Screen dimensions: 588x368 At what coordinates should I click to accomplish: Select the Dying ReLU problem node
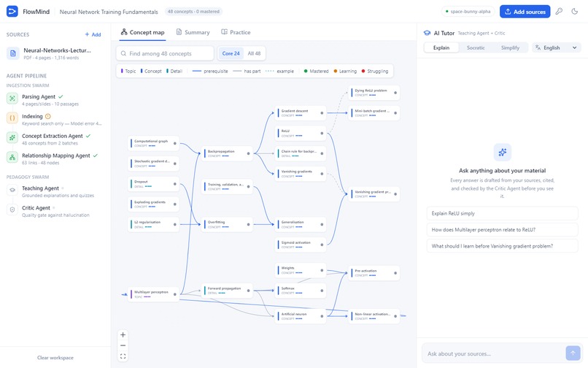(374, 93)
